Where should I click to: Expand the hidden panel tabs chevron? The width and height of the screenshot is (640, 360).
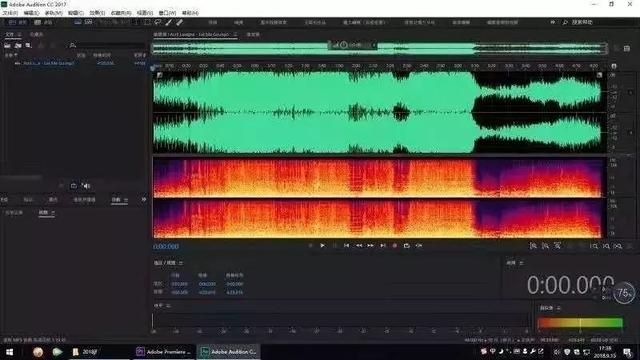(x=144, y=200)
